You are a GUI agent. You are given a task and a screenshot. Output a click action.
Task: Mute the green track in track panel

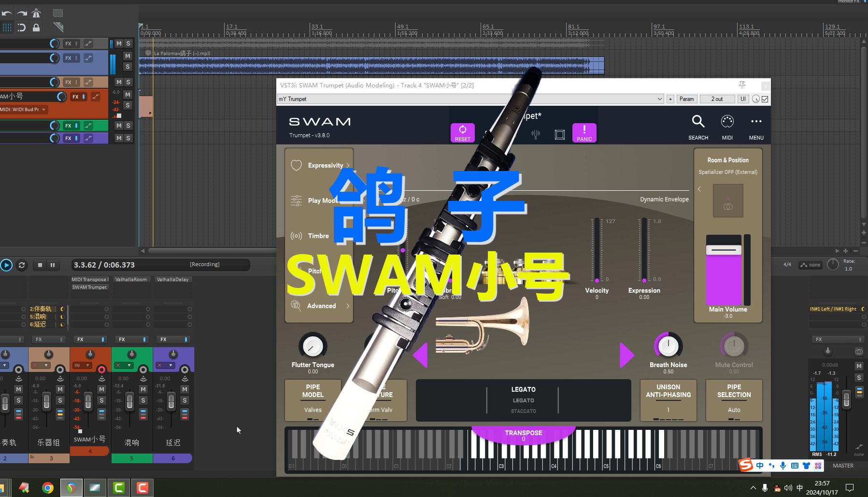click(119, 126)
